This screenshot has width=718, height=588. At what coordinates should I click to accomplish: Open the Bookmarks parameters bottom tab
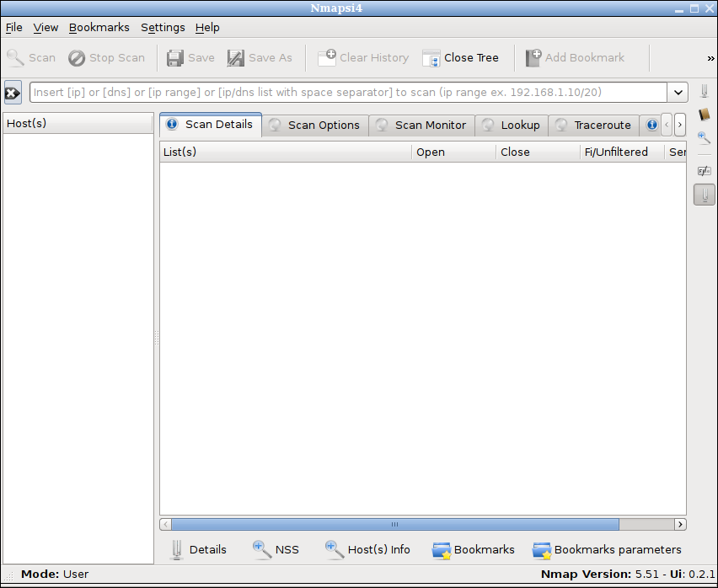[607, 549]
